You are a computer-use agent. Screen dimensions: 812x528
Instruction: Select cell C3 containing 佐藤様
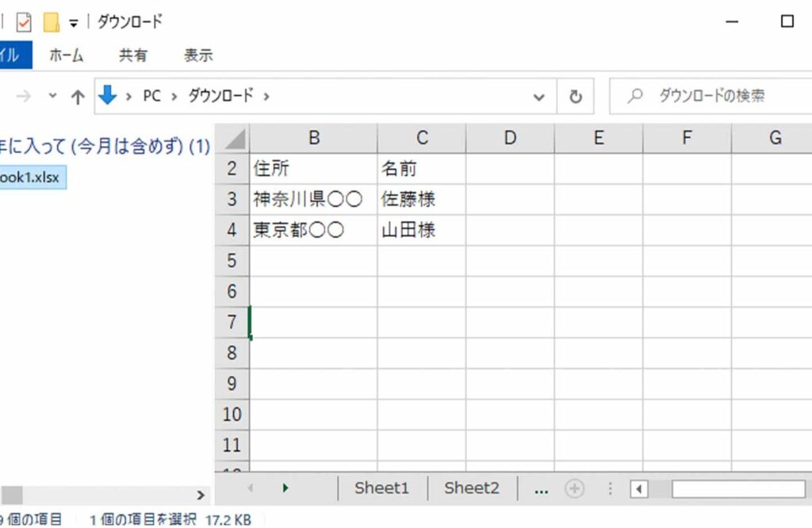(421, 198)
